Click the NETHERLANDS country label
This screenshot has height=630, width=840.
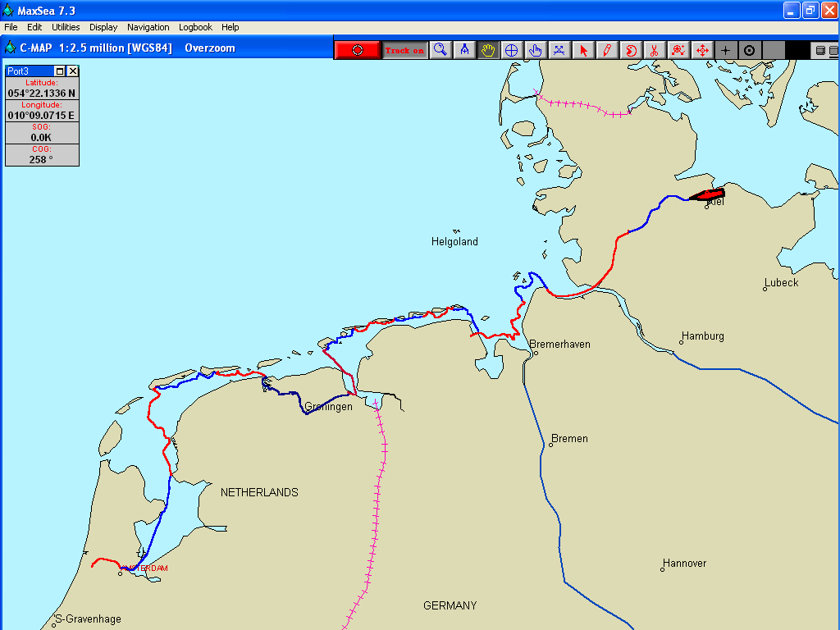[x=259, y=492]
